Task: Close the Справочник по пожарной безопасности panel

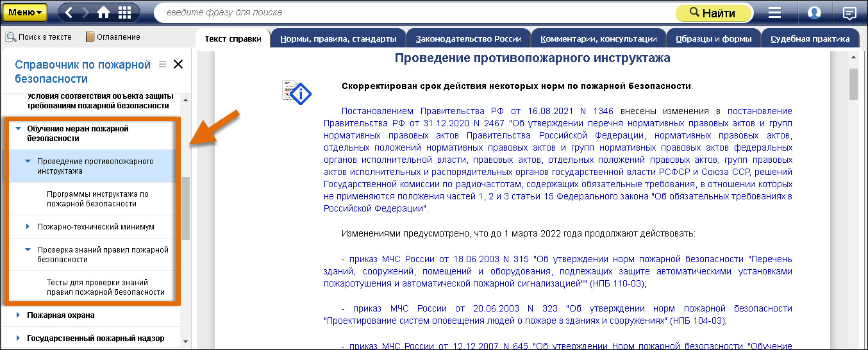Action: tap(178, 64)
